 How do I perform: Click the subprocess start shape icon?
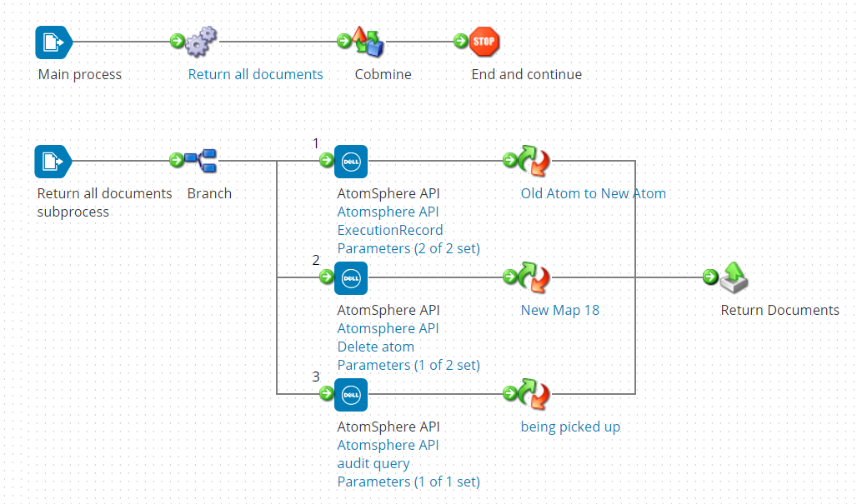pos(53,160)
